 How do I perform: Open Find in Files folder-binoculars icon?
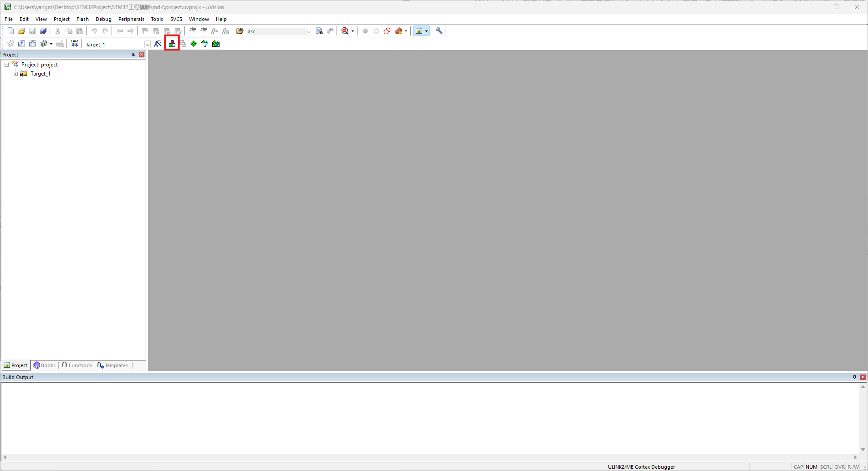click(240, 31)
